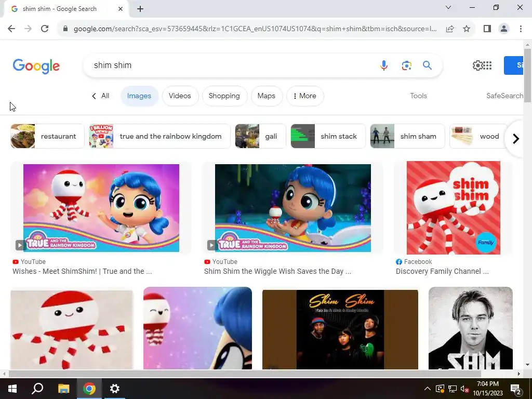Open Shim Shim Wiggle Wish Saves the Day thumbnail

click(x=293, y=208)
